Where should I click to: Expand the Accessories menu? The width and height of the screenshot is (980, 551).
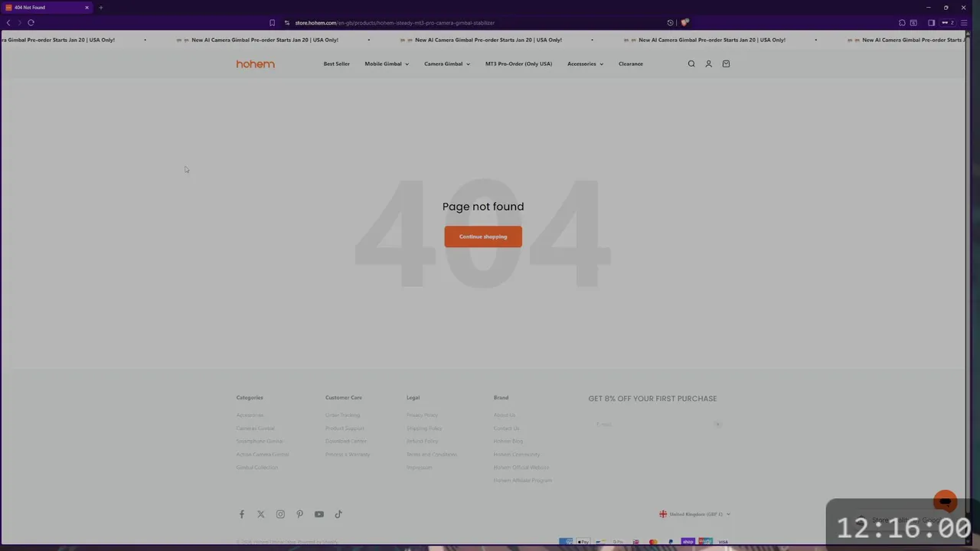tap(585, 64)
